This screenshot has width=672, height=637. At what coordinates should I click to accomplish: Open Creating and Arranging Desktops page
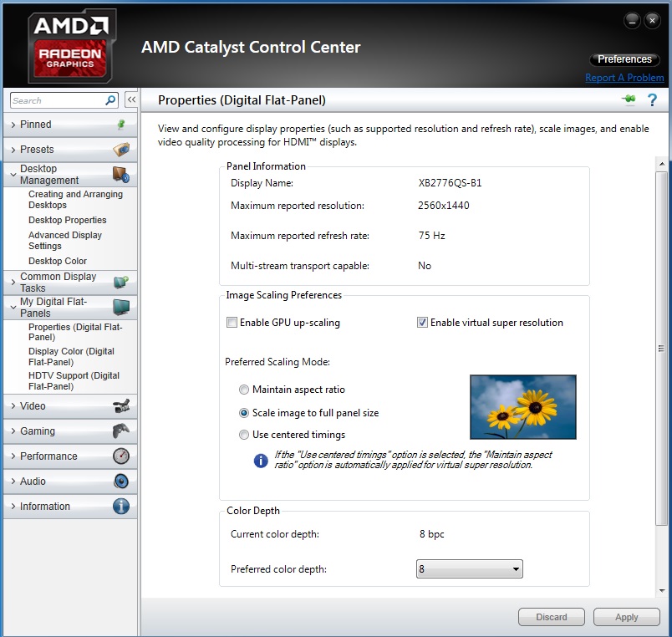click(x=75, y=199)
